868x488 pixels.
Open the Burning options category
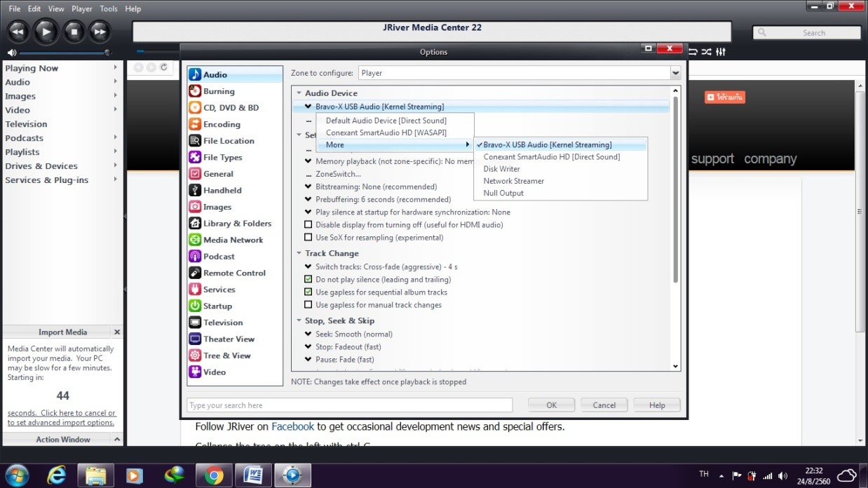(x=235, y=91)
